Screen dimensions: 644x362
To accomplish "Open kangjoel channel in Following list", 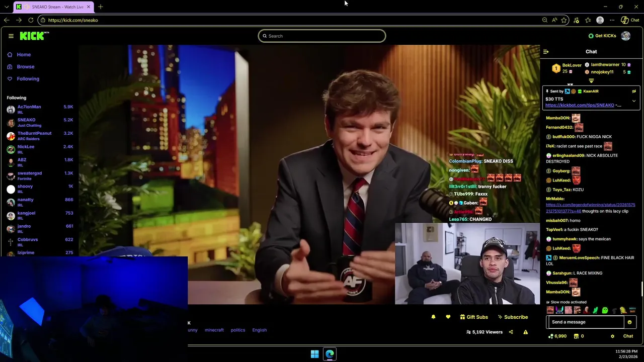I will (40, 215).
